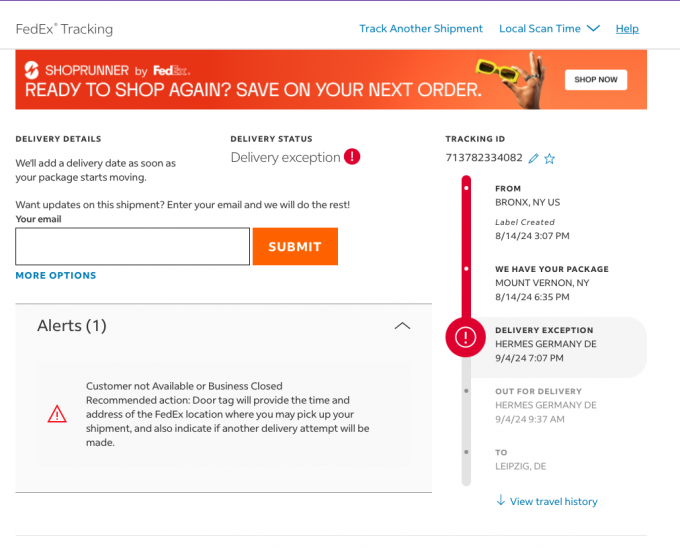The width and height of the screenshot is (680, 548).
Task: Click the down arrow icon by View travel history
Action: tap(500, 500)
